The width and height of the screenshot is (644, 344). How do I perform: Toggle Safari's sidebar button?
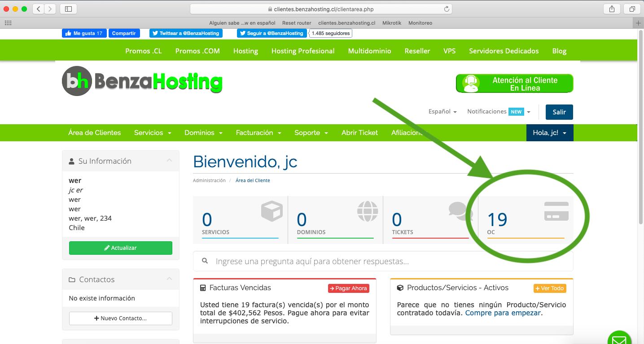tap(68, 9)
